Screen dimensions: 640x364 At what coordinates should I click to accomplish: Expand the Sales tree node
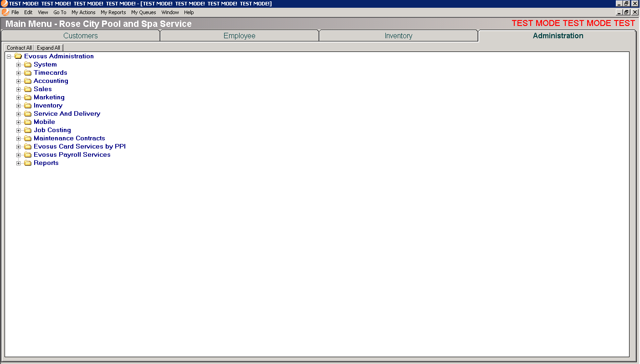point(19,89)
